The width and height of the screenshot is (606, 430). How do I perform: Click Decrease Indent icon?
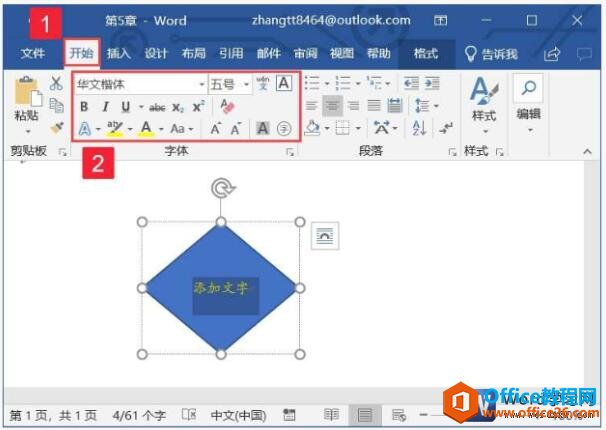pos(411,83)
